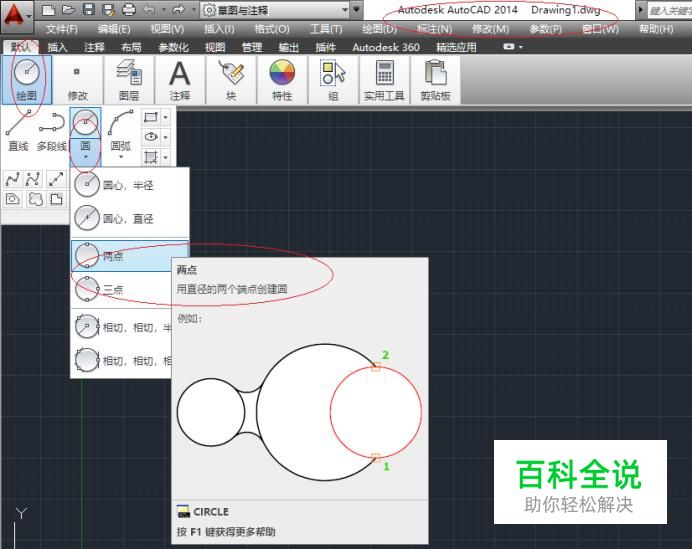
Task: Choose 两点 two-point circle option
Action: [x=122, y=256]
